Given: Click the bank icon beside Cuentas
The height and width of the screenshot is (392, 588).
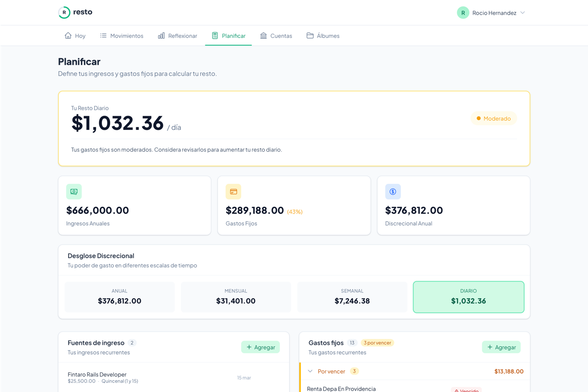Looking at the screenshot, I should coord(264,36).
